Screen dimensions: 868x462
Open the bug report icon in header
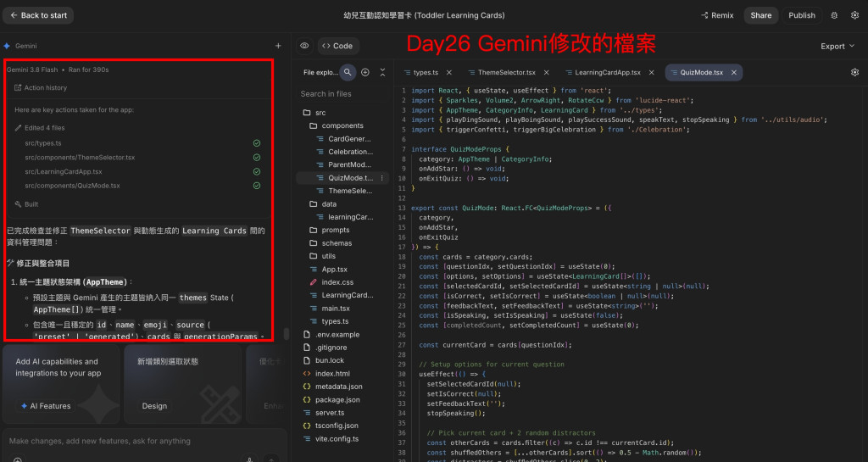click(x=834, y=15)
